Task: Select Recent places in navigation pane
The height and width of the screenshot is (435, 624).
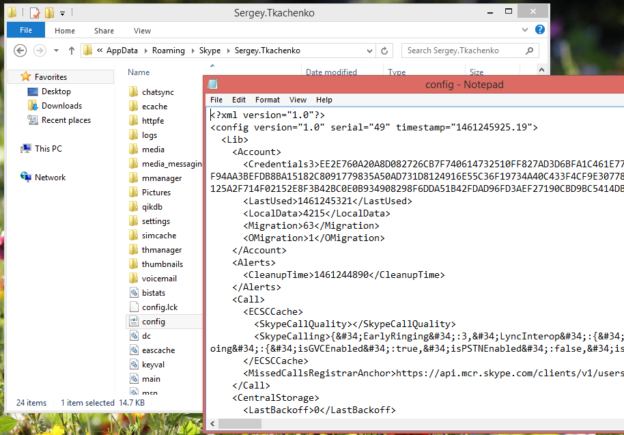Action: (66, 120)
